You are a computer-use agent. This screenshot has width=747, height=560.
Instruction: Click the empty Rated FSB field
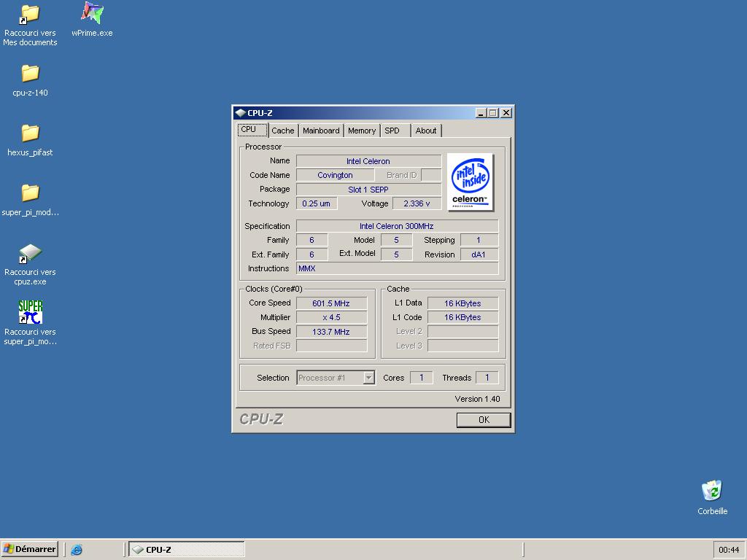331,346
